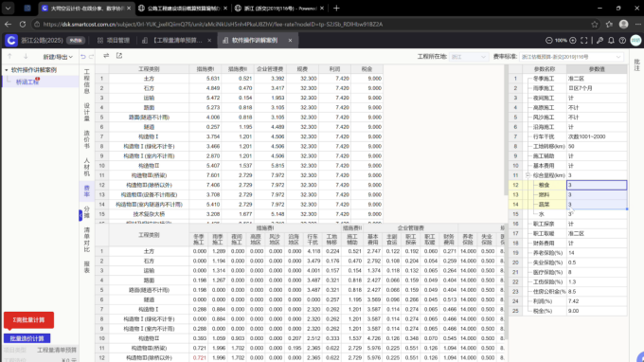Open the 批注 panel on the right
The height and width of the screenshot is (362, 644).
(637, 65)
